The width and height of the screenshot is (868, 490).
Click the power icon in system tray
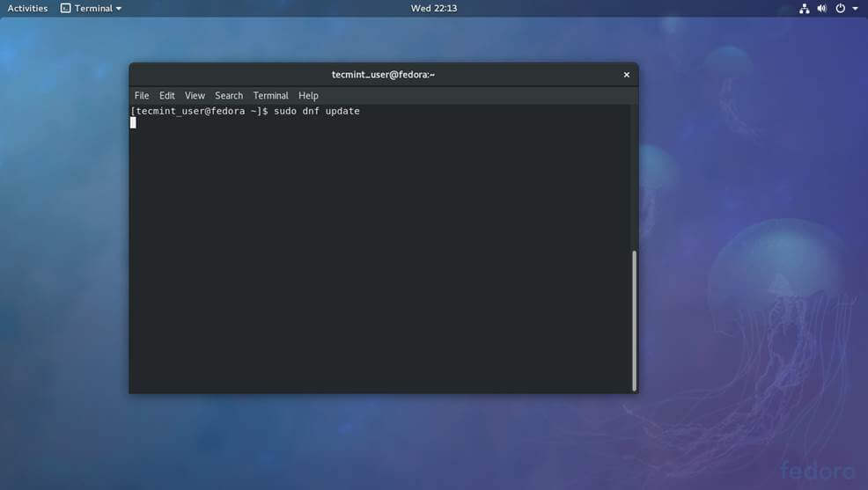(841, 8)
